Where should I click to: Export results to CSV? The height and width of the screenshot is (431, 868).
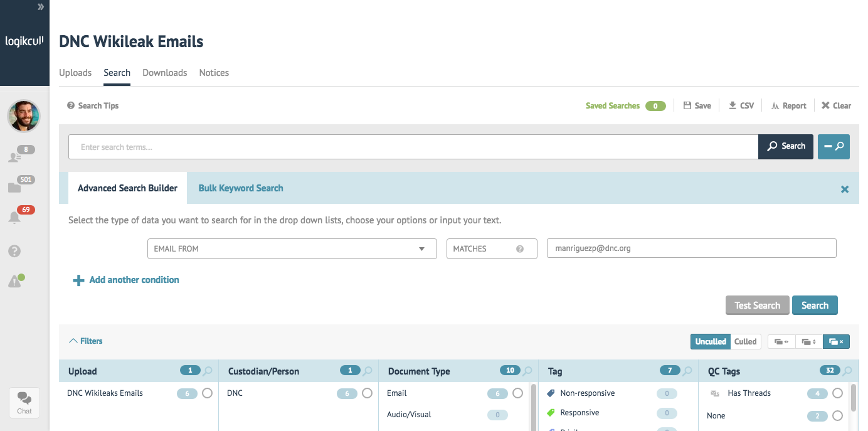(x=741, y=106)
